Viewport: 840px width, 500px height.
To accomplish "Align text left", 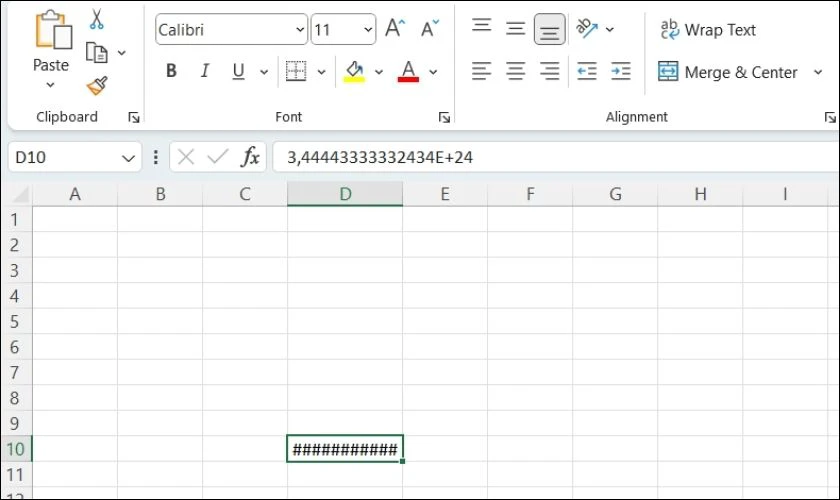I will tap(481, 71).
